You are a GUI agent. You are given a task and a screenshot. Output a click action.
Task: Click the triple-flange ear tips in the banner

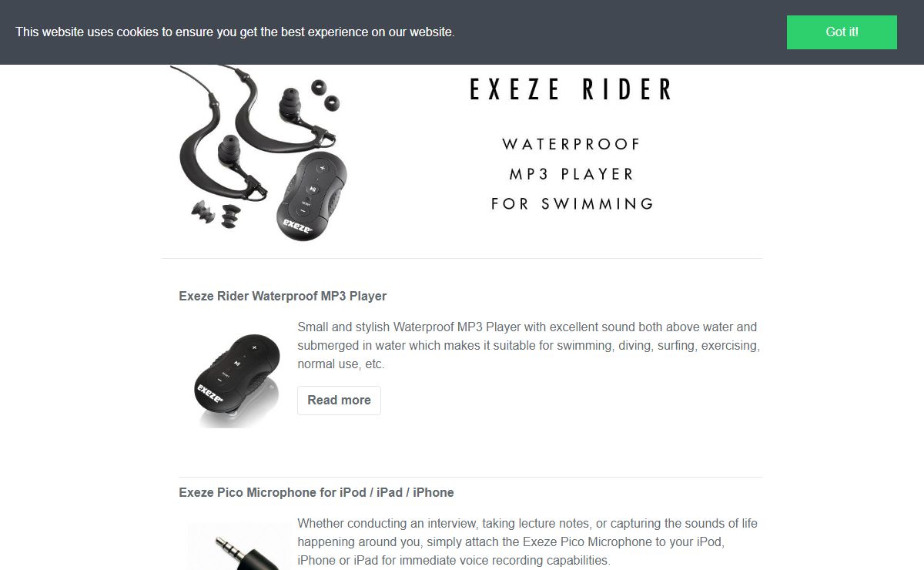[x=217, y=213]
